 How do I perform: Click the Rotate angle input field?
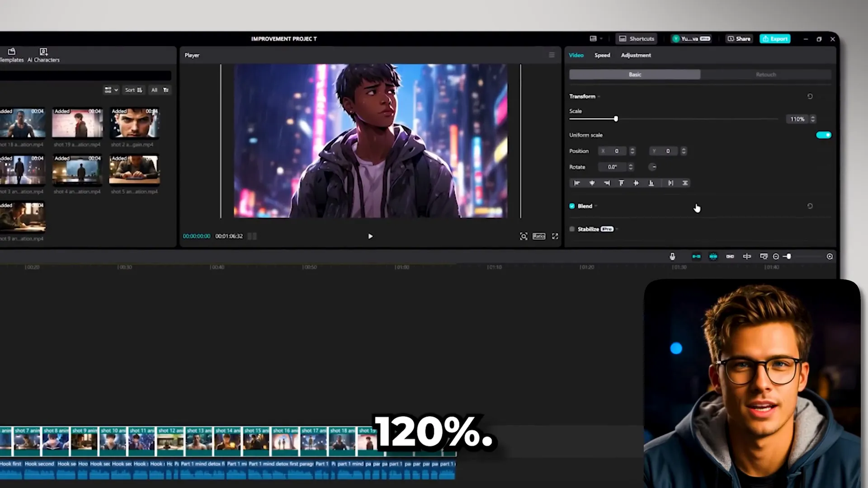pyautogui.click(x=612, y=167)
